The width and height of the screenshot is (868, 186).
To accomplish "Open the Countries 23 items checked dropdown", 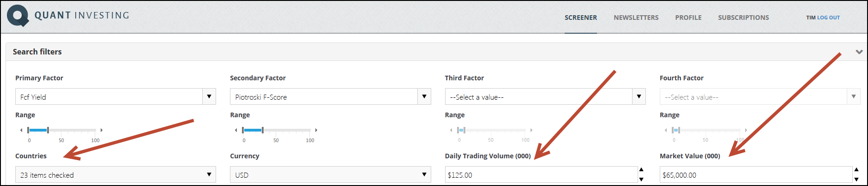I will tap(115, 174).
